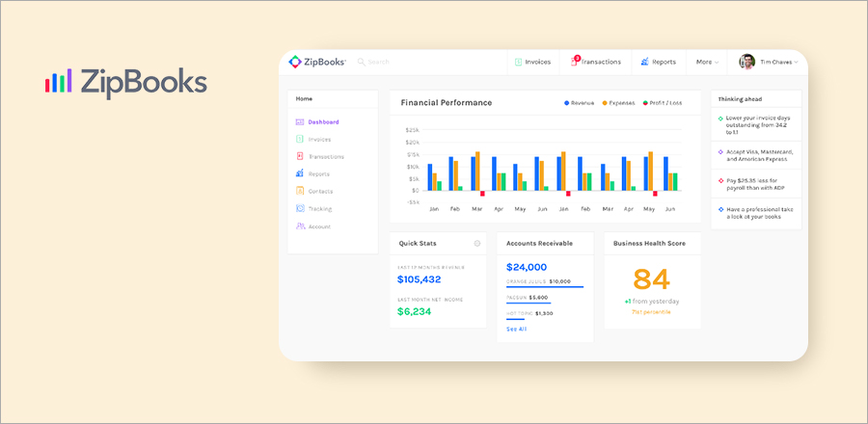Focus the Search input field

[x=379, y=62]
